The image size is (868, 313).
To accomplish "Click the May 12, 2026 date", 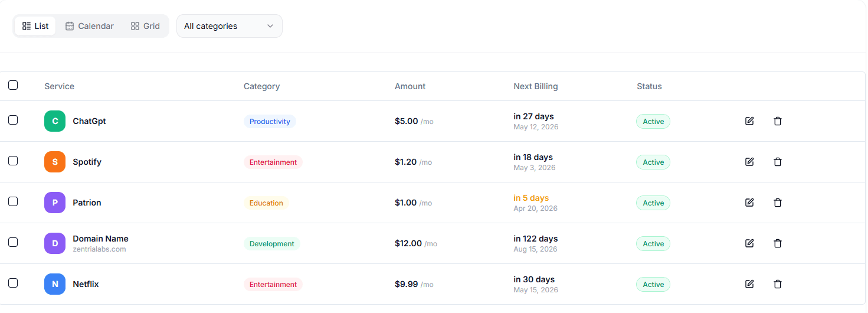I will pyautogui.click(x=536, y=127).
